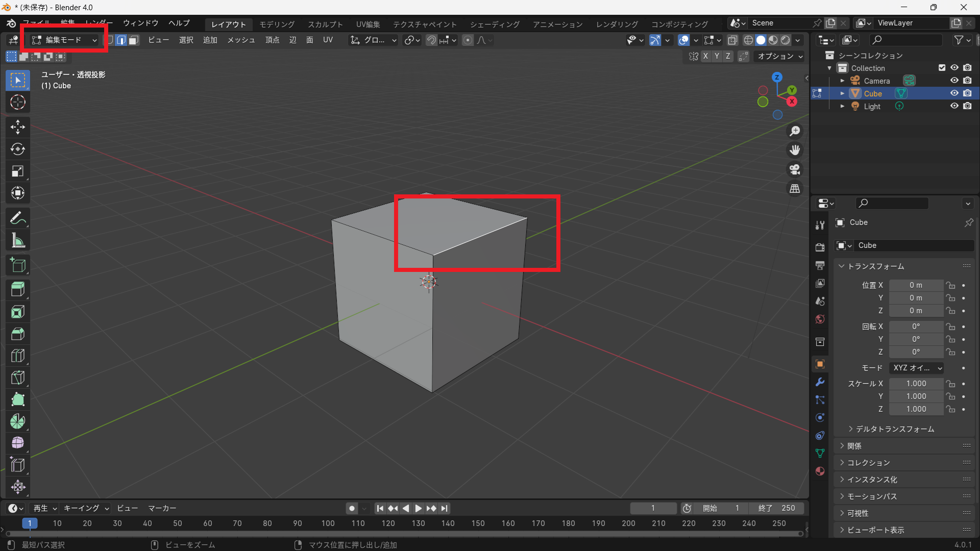Expand the Cube tree item in outliner
The width and height of the screenshot is (980, 551).
(842, 93)
